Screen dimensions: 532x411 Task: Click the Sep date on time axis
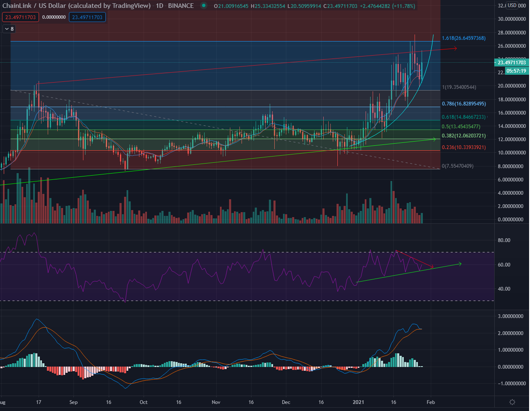click(x=73, y=402)
